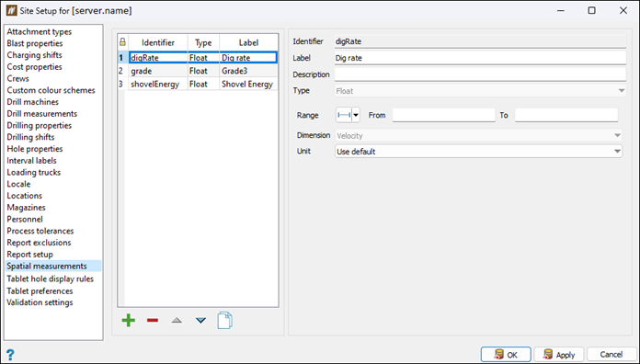Select Charging shifts in sidebar
640x364 pixels.
click(34, 55)
